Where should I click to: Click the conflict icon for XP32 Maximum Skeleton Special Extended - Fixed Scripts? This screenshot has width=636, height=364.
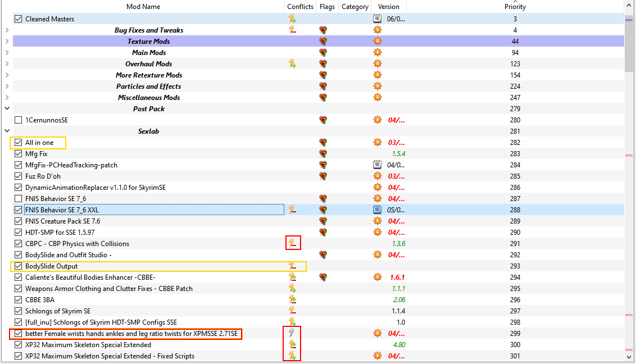tap(292, 356)
